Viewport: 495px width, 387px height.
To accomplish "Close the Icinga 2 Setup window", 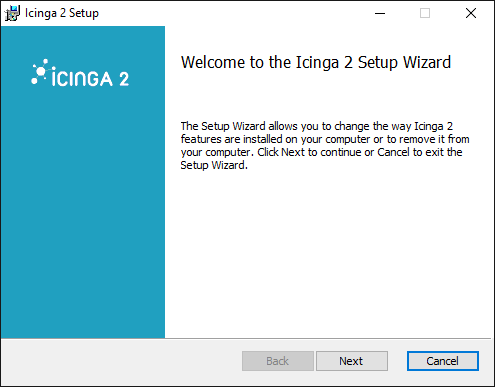I will pos(471,13).
